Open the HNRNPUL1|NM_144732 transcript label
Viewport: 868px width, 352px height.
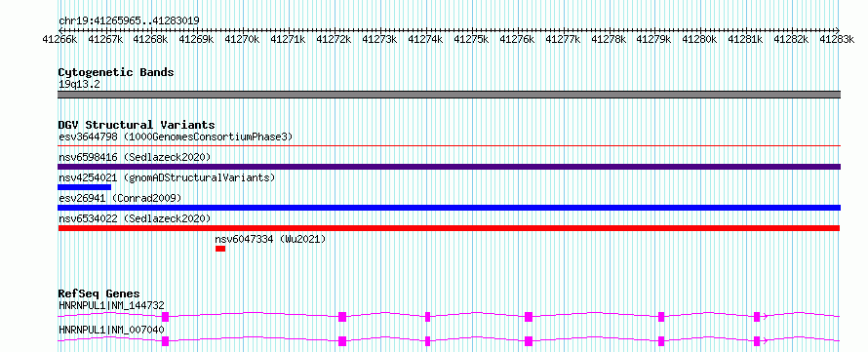click(x=111, y=305)
